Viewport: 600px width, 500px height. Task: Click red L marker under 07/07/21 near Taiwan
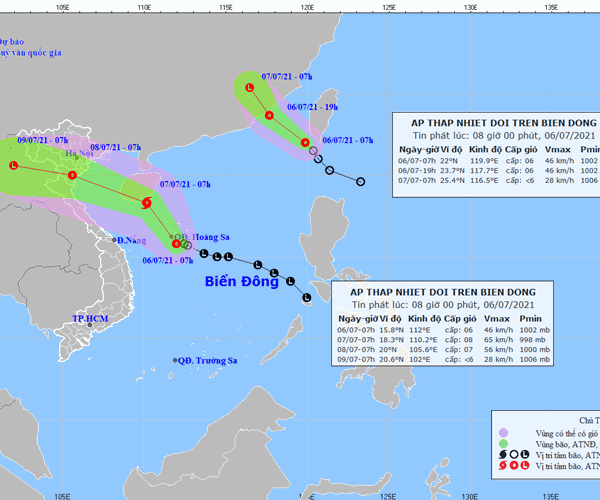pos(248,89)
